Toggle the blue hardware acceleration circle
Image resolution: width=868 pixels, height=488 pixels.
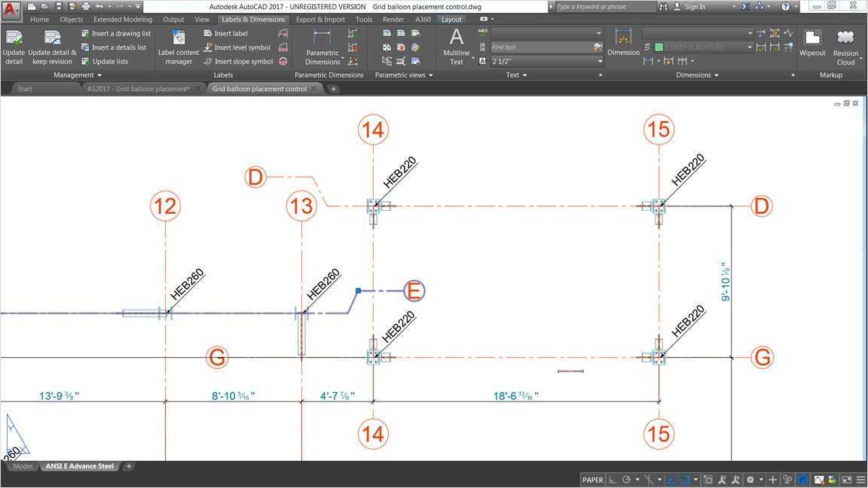point(802,480)
